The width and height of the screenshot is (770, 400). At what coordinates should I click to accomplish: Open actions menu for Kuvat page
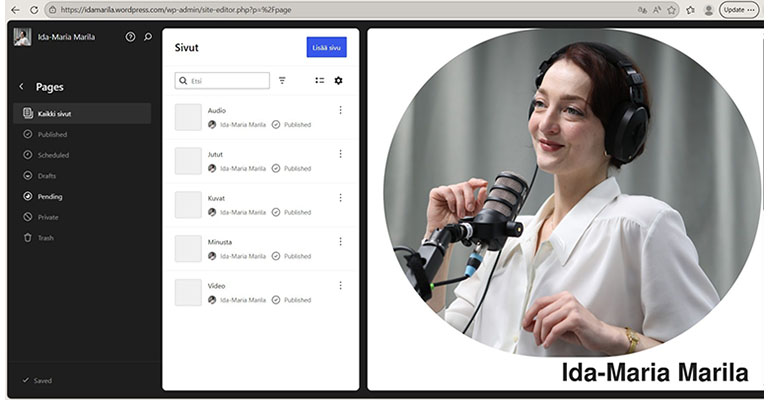340,198
